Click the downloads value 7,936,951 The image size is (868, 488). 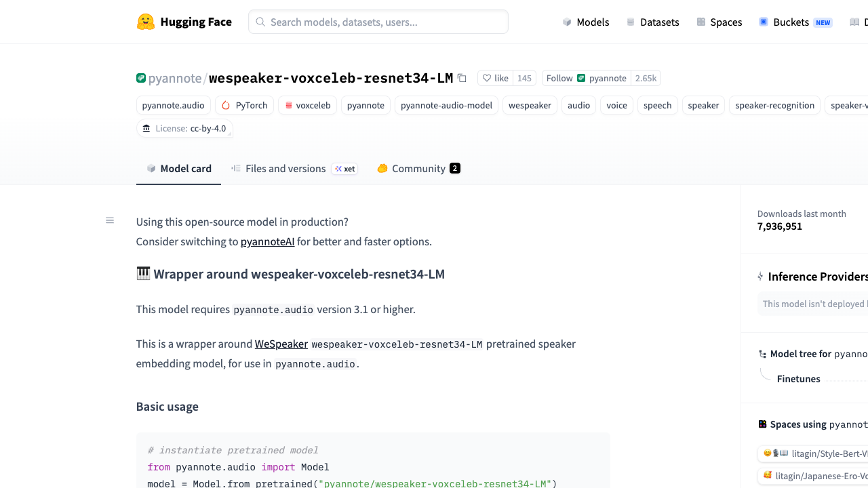click(780, 226)
